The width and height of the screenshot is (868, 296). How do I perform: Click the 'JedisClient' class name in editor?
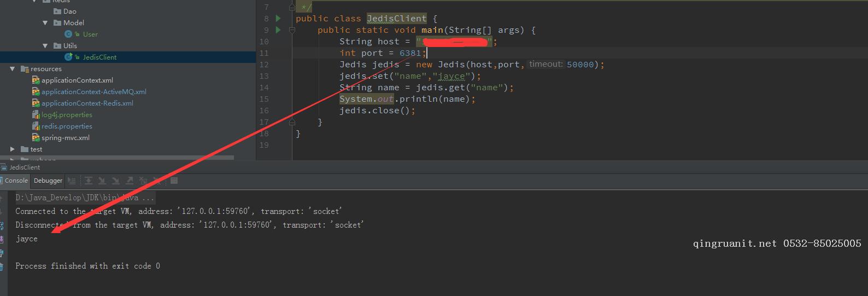point(397,19)
